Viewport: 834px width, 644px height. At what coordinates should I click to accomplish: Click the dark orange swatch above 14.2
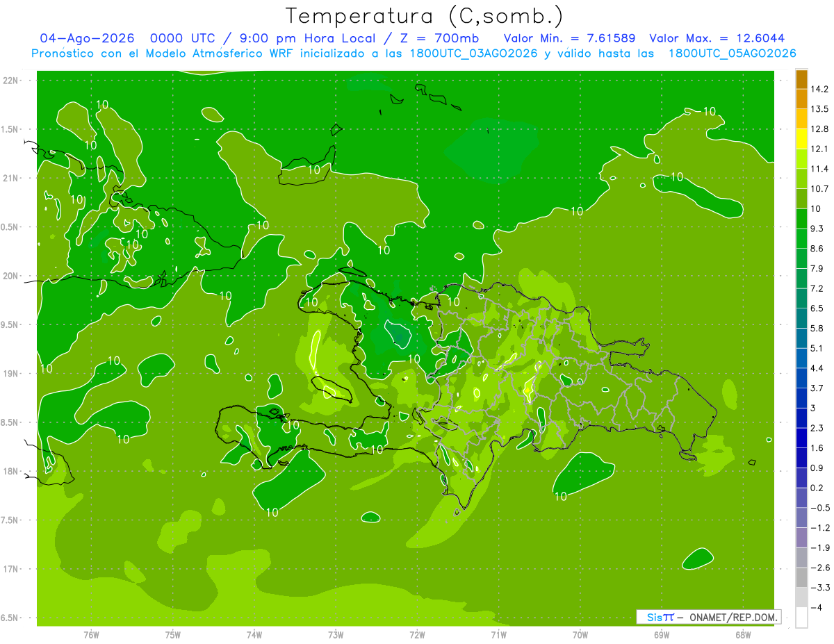(x=801, y=79)
